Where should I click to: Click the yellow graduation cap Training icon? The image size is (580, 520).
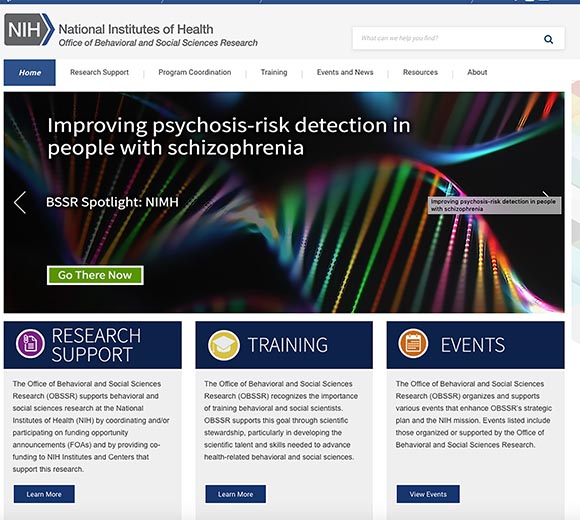(x=224, y=345)
